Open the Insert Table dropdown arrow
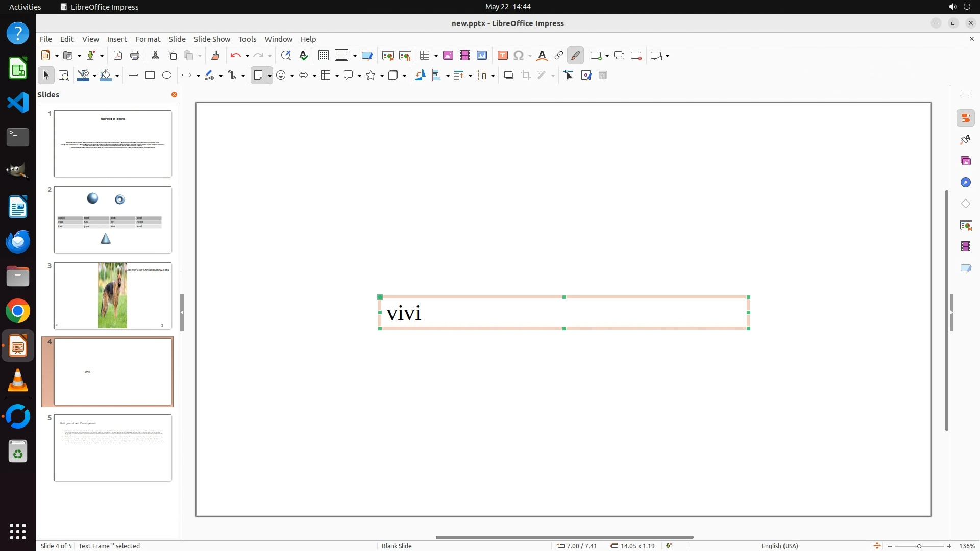This screenshot has height=551, width=980. 436,56
